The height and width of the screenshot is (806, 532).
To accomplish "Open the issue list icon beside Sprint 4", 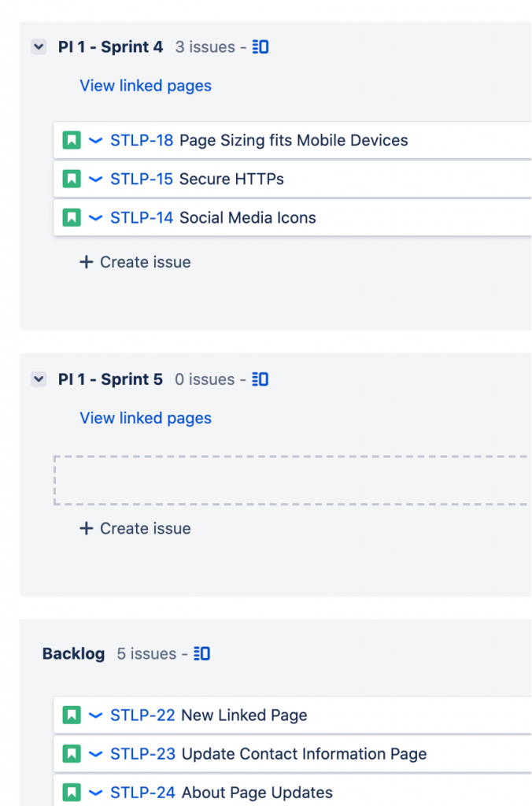I will pyautogui.click(x=260, y=47).
